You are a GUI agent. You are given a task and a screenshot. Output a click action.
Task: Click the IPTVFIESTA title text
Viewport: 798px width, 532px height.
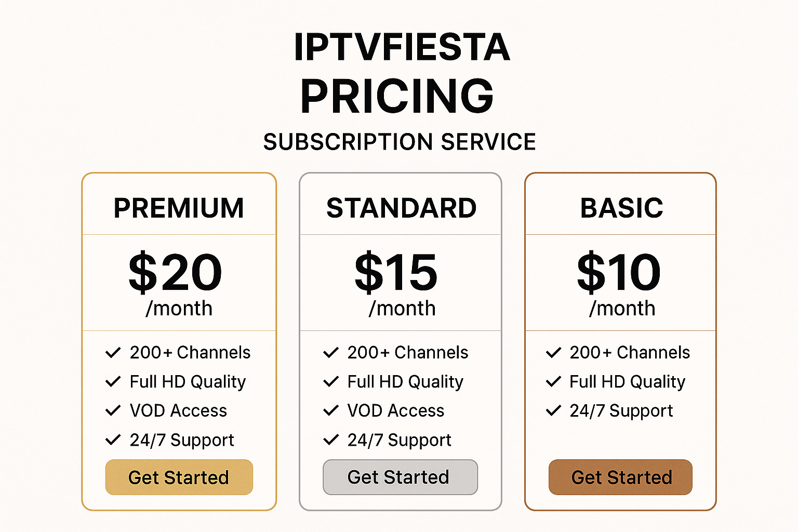pos(402,47)
